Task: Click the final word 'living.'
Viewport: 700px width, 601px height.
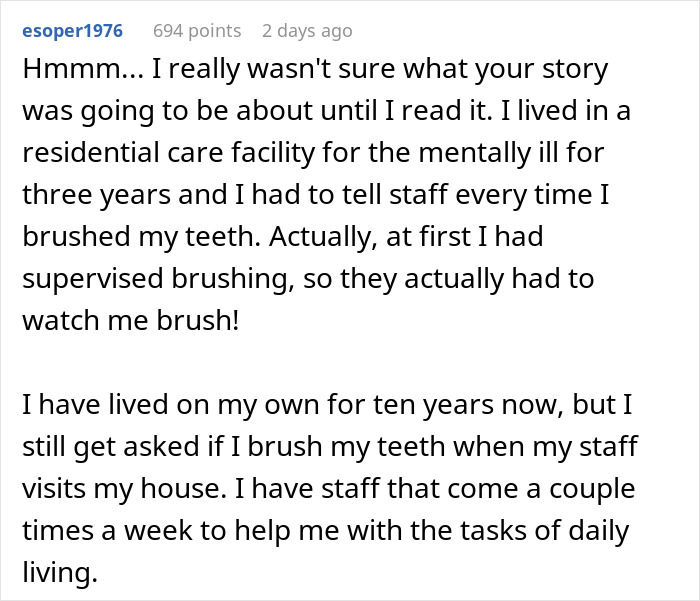Action: pyautogui.click(x=60, y=572)
